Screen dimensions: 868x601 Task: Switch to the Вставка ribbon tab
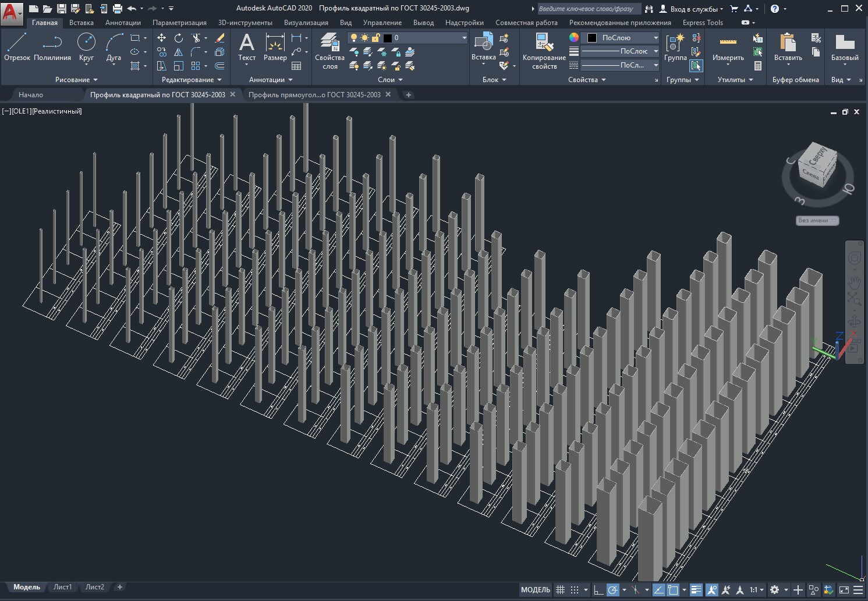[x=82, y=23]
